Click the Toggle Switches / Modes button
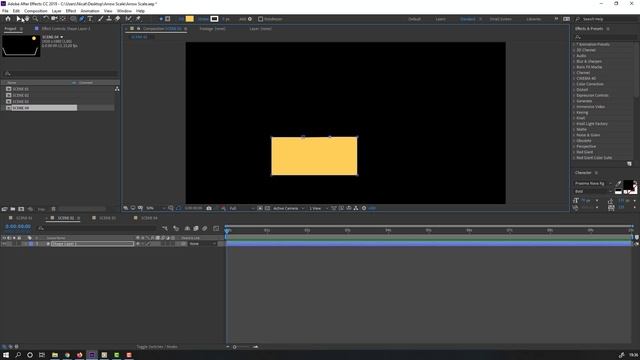This screenshot has height=360, width=640. [x=157, y=347]
